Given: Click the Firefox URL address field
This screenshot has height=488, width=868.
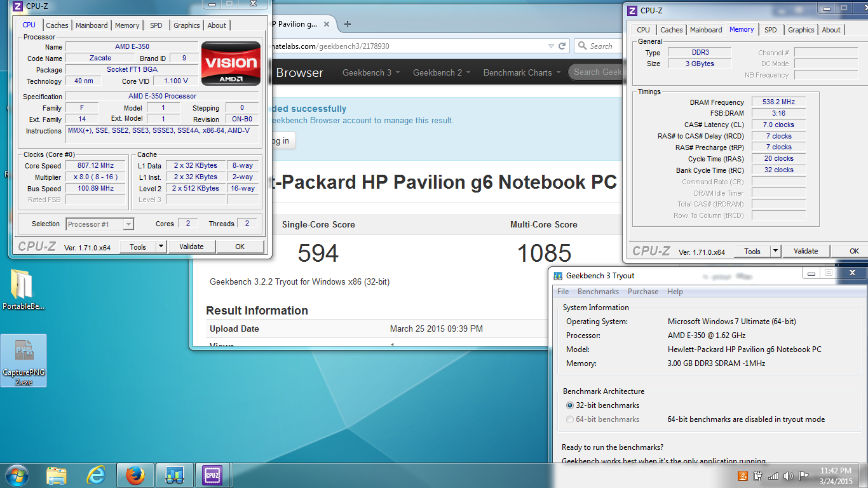Looking at the screenshot, I should 407,46.
